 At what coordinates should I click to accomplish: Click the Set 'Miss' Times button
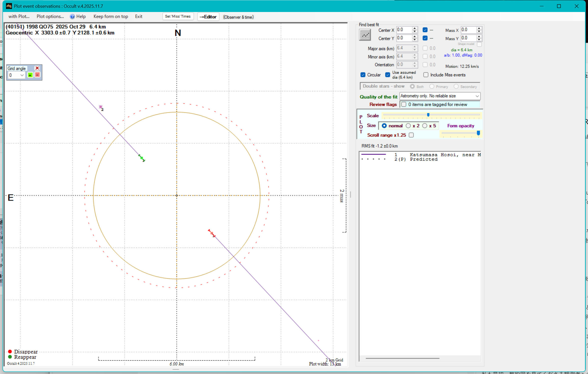178,16
